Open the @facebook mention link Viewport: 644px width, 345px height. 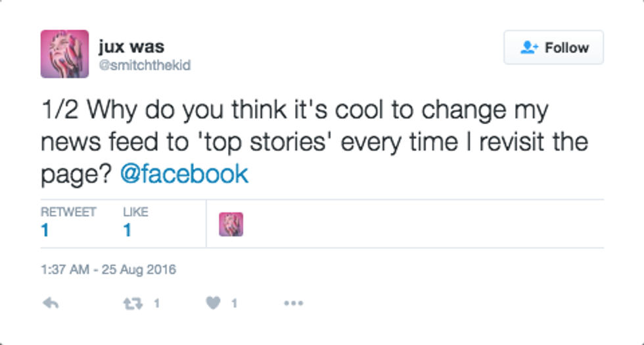(184, 174)
